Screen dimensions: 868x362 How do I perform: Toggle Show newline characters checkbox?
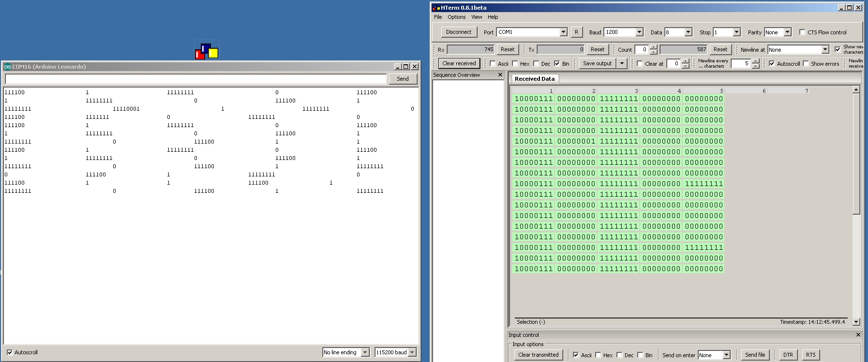[x=838, y=49]
